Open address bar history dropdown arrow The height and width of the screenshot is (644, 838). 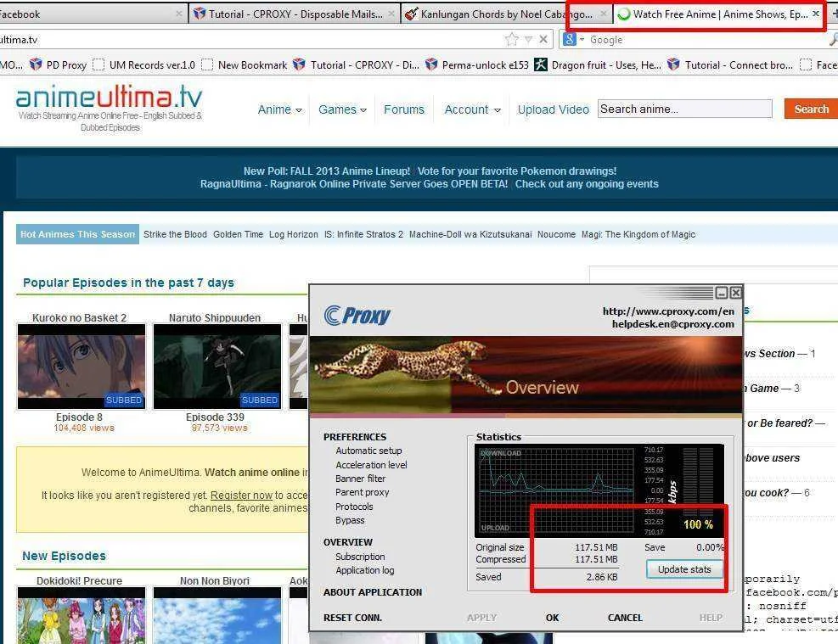[x=528, y=40]
